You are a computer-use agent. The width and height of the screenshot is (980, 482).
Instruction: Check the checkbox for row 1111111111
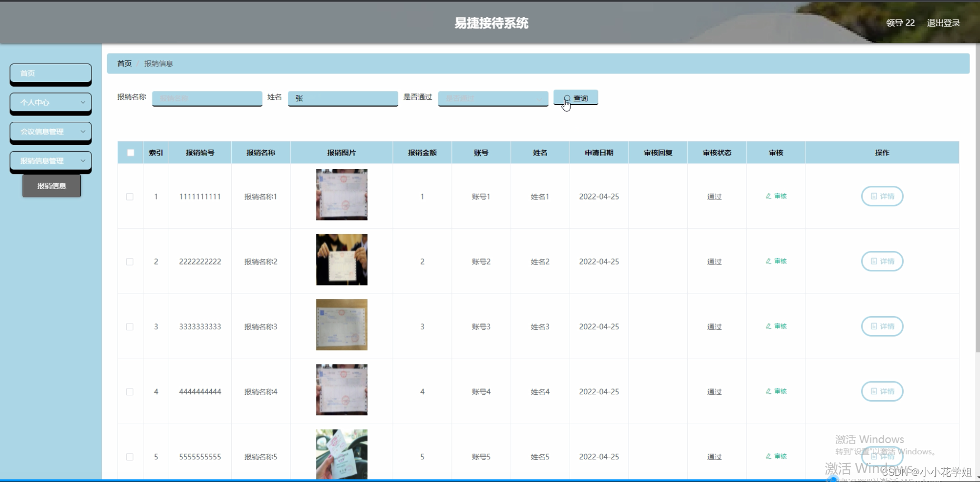(x=130, y=196)
